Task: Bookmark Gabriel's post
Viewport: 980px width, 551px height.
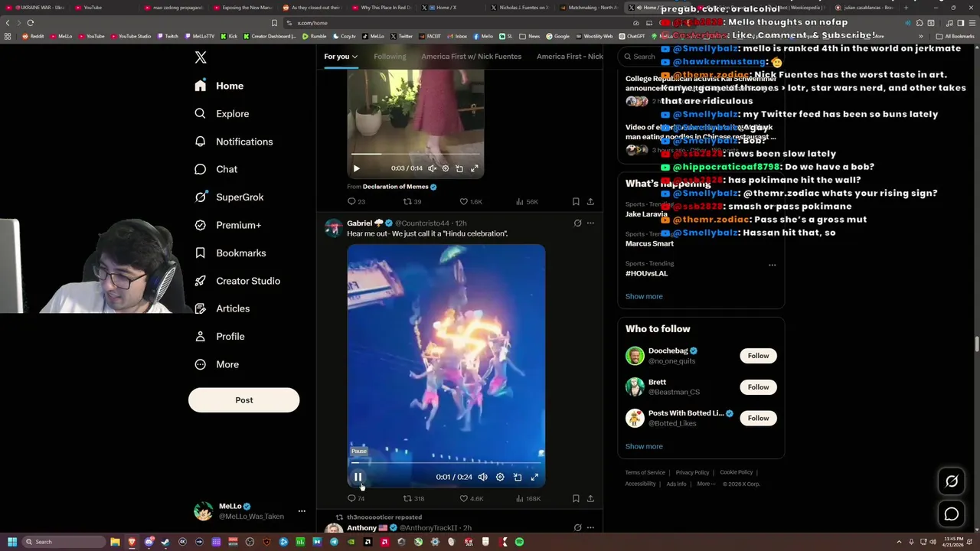Action: pyautogui.click(x=576, y=498)
